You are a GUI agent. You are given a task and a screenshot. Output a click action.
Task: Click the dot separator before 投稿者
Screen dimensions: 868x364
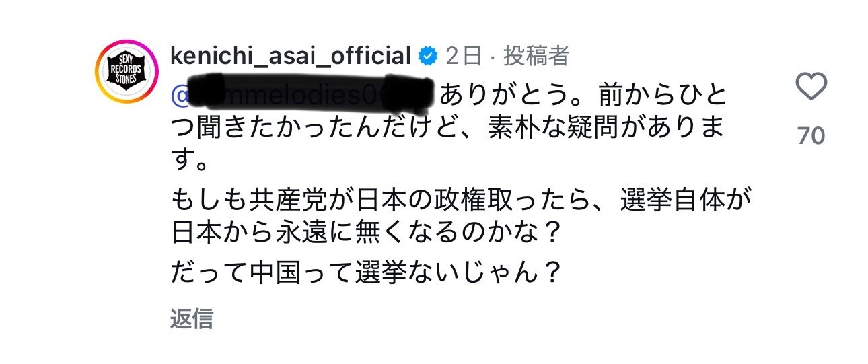click(x=493, y=58)
